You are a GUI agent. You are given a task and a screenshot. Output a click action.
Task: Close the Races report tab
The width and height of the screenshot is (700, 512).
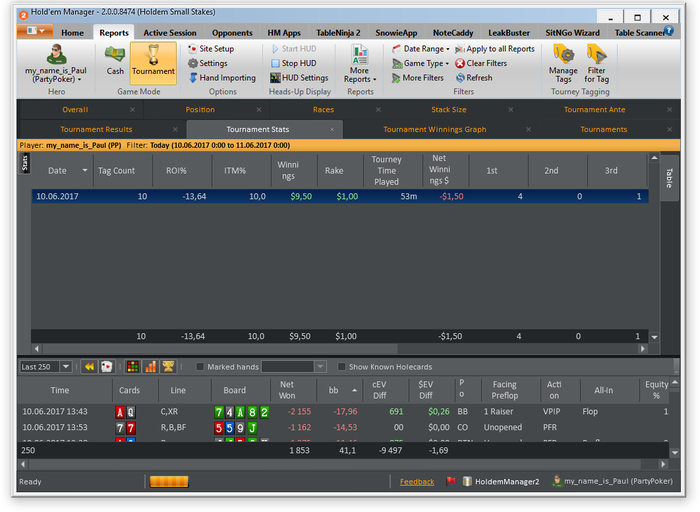379,109
